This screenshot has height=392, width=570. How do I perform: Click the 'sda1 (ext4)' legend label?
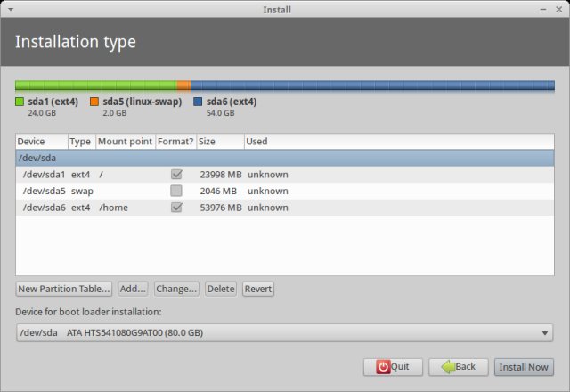click(x=53, y=102)
